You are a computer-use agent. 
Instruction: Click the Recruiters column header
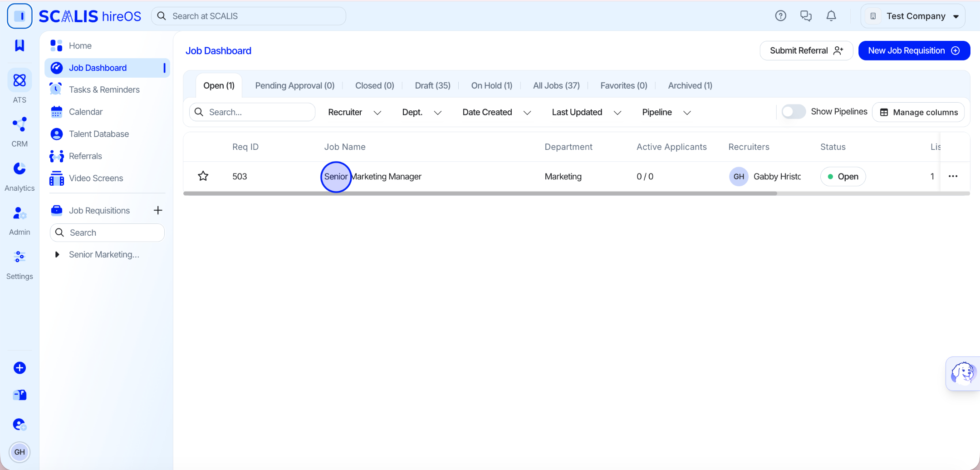[749, 147]
